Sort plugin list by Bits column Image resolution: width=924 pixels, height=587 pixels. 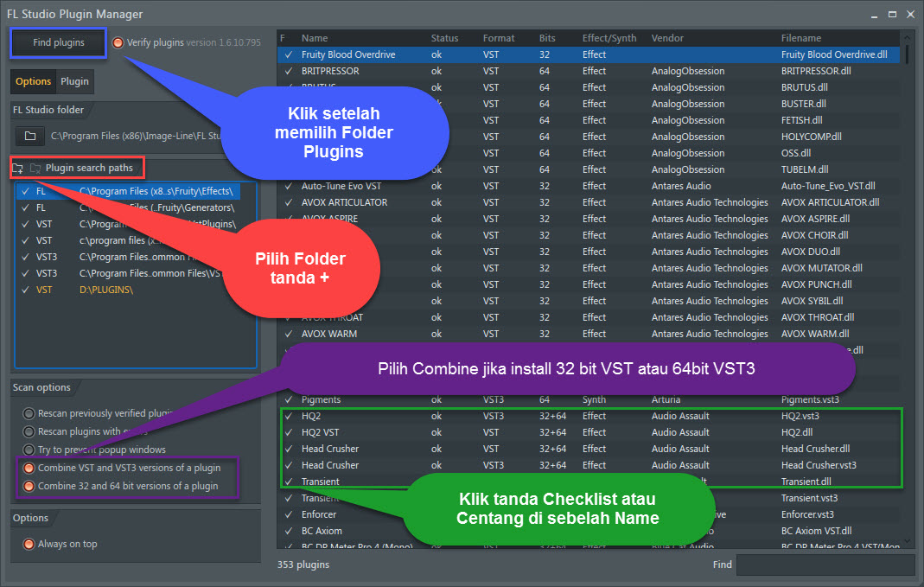point(547,38)
